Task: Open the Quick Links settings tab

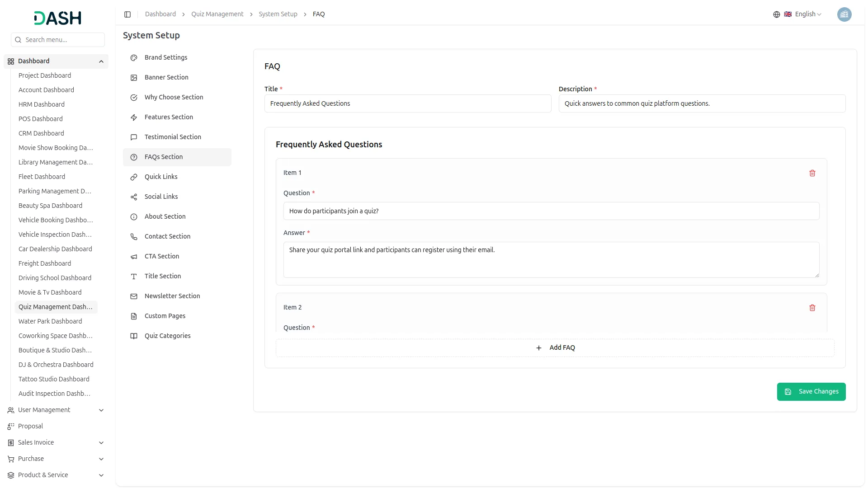Action: point(161,177)
